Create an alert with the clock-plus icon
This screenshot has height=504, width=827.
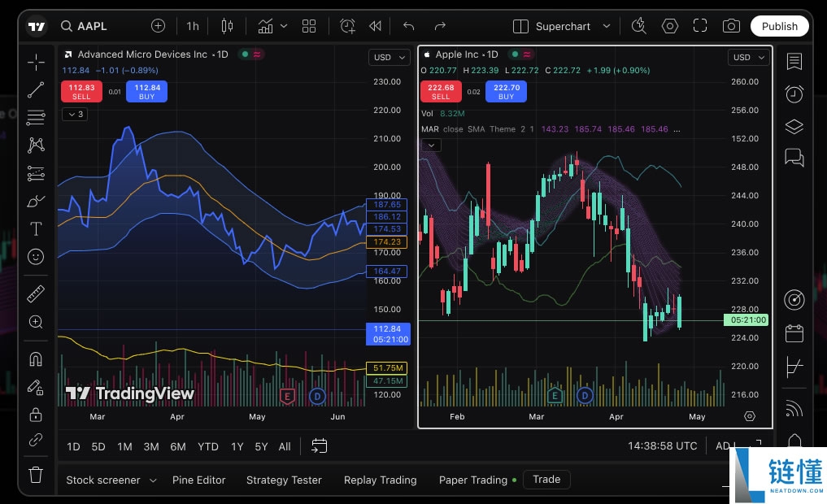347,26
